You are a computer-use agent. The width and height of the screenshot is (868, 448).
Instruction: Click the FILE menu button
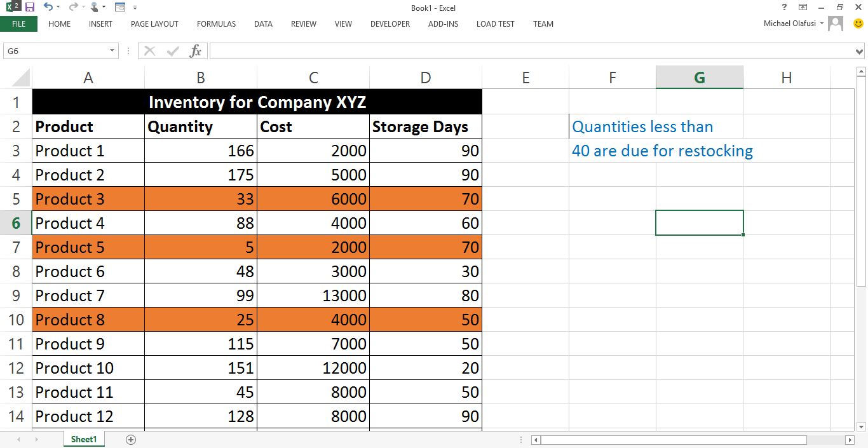(x=19, y=24)
